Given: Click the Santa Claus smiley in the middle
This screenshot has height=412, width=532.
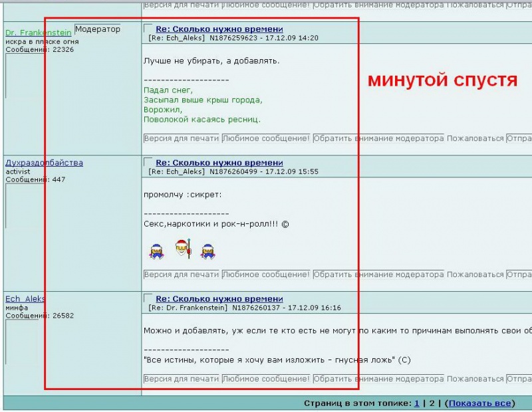Looking at the screenshot, I should 182,251.
